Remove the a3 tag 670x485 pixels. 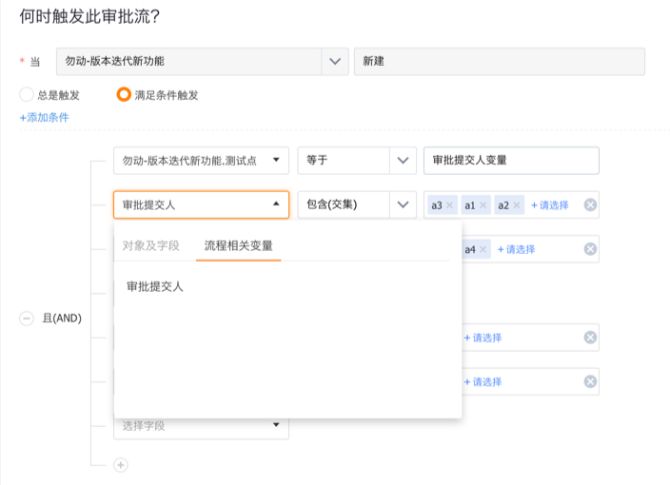tap(450, 205)
